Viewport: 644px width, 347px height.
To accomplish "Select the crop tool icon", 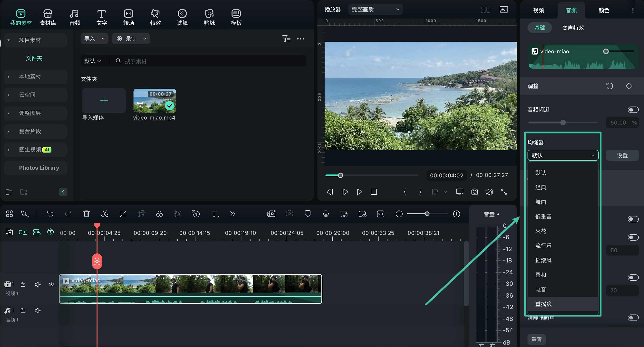I will [x=123, y=214].
